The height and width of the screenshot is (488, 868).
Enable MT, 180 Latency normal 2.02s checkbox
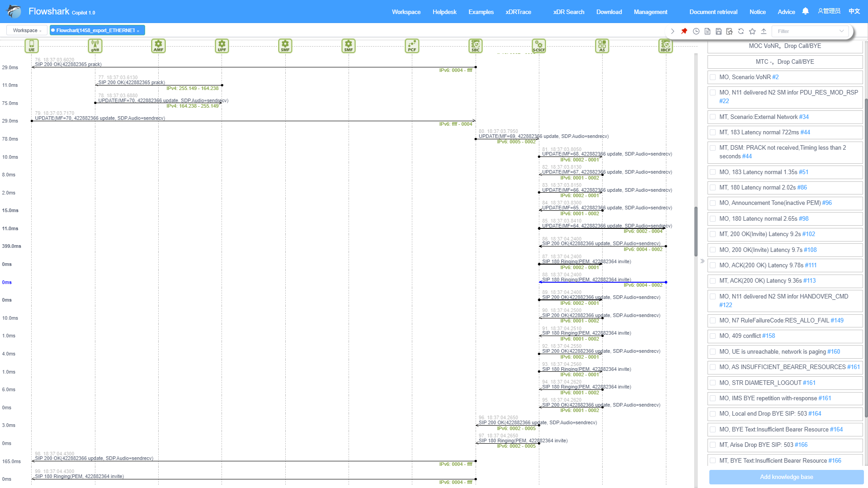[713, 188]
